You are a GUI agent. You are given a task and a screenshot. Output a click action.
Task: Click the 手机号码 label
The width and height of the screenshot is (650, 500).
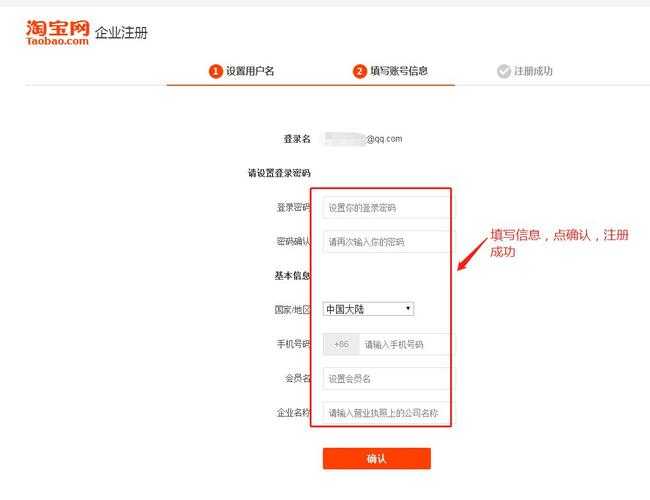point(293,344)
